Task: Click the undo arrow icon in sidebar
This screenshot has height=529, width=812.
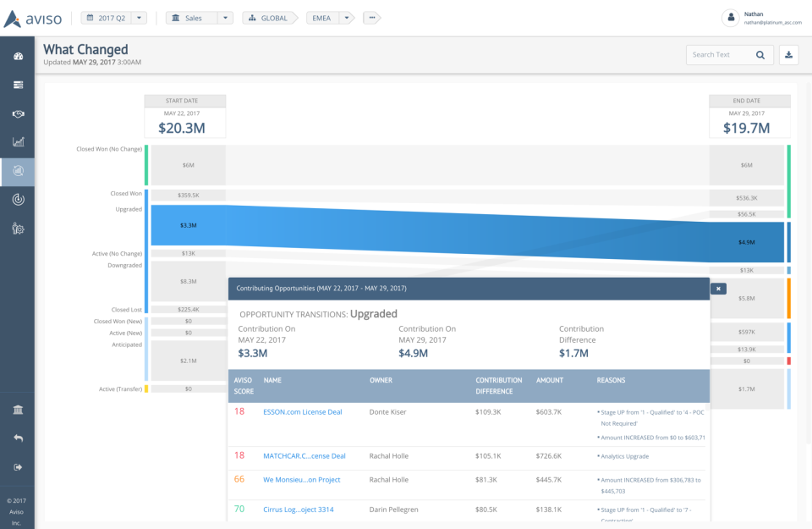Action: (x=18, y=438)
